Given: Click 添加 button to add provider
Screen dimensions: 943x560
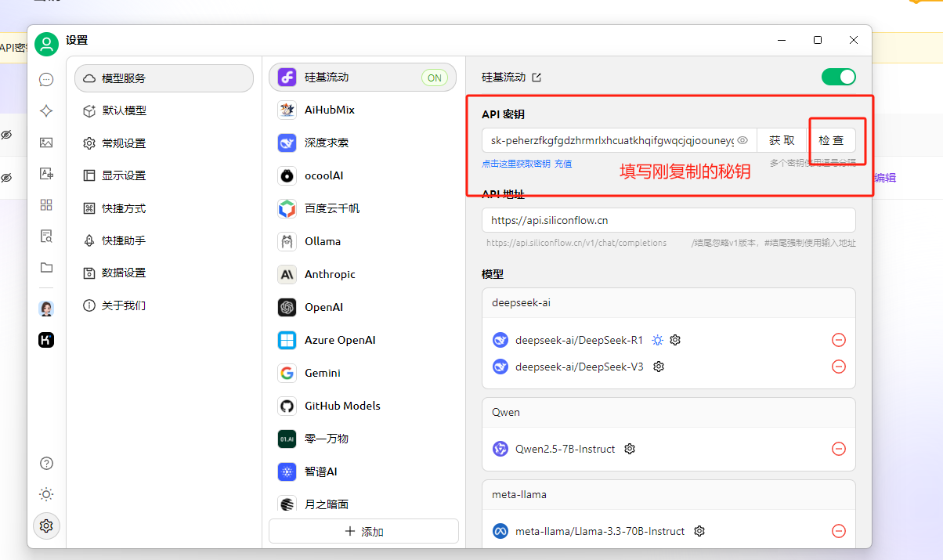Looking at the screenshot, I should pyautogui.click(x=363, y=531).
